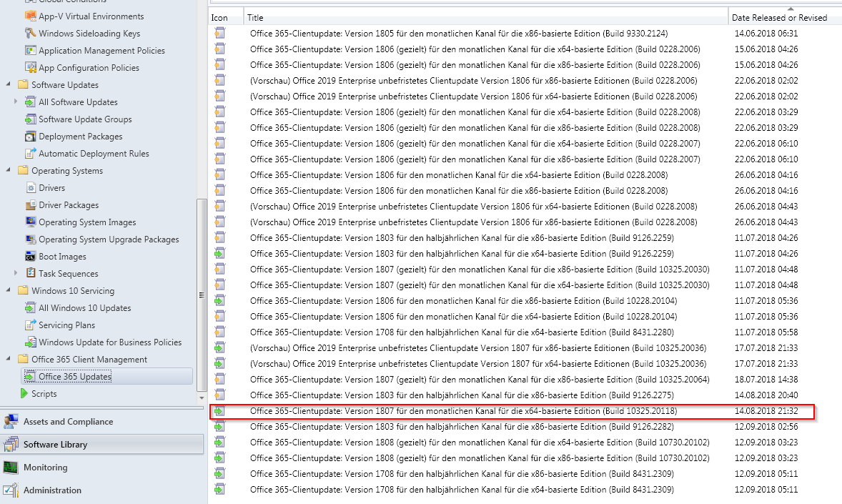Select the Operating Systems folder label
The width and height of the screenshot is (842, 504).
tap(67, 171)
